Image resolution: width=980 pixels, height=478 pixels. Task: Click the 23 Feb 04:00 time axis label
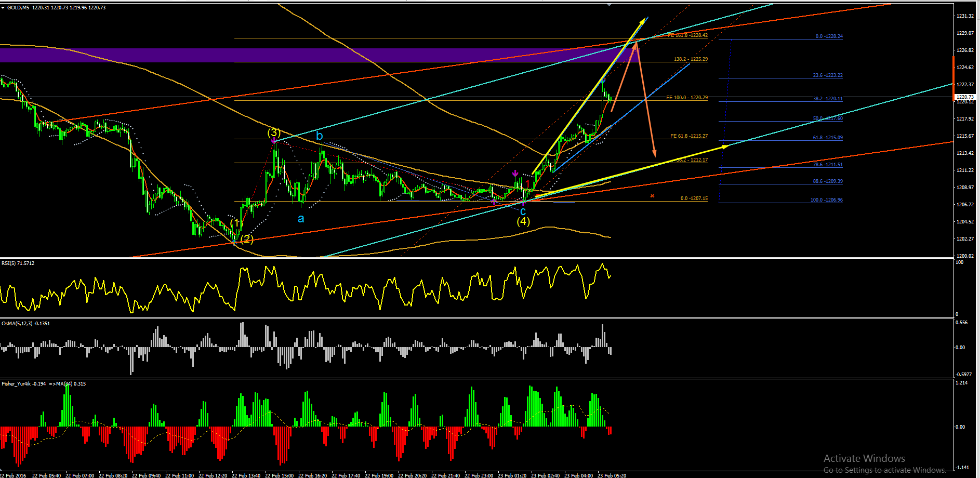(578, 475)
